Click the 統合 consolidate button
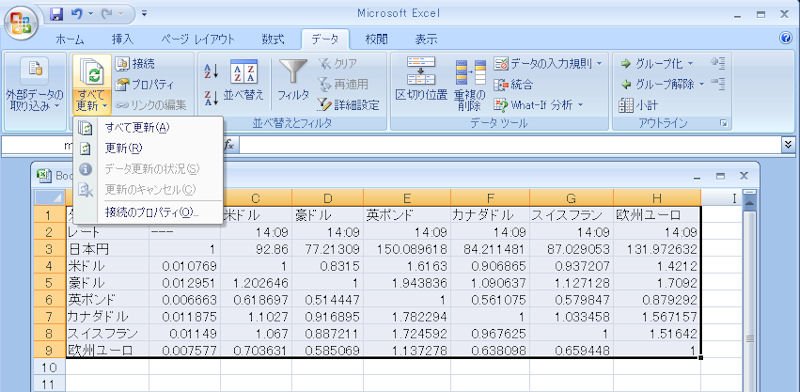The width and height of the screenshot is (800, 392). (x=514, y=84)
